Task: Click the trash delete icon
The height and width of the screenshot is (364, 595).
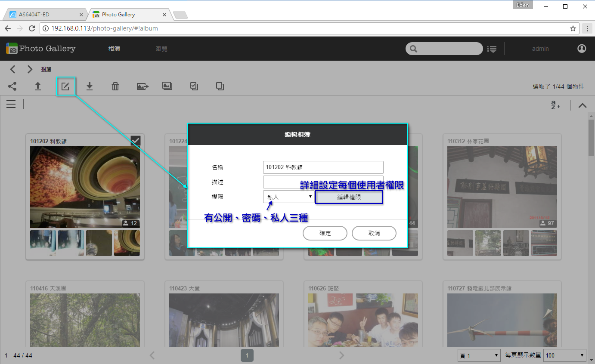Action: [115, 86]
